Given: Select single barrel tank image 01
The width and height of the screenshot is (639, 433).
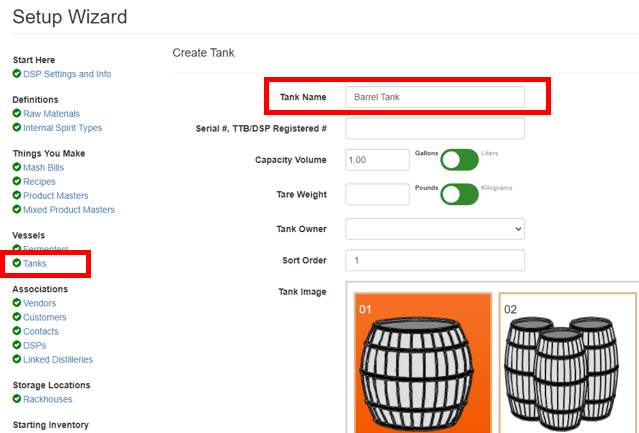Looking at the screenshot, I should point(423,363).
